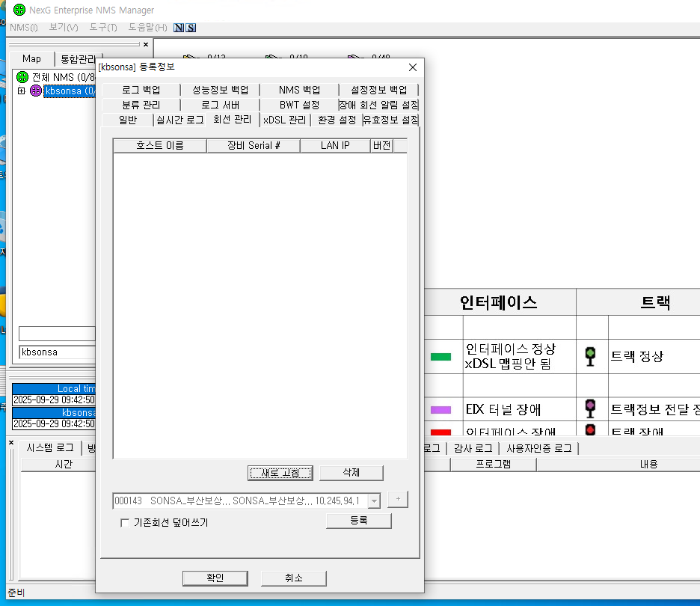Click the 호스트 이름 column header

[x=159, y=145]
